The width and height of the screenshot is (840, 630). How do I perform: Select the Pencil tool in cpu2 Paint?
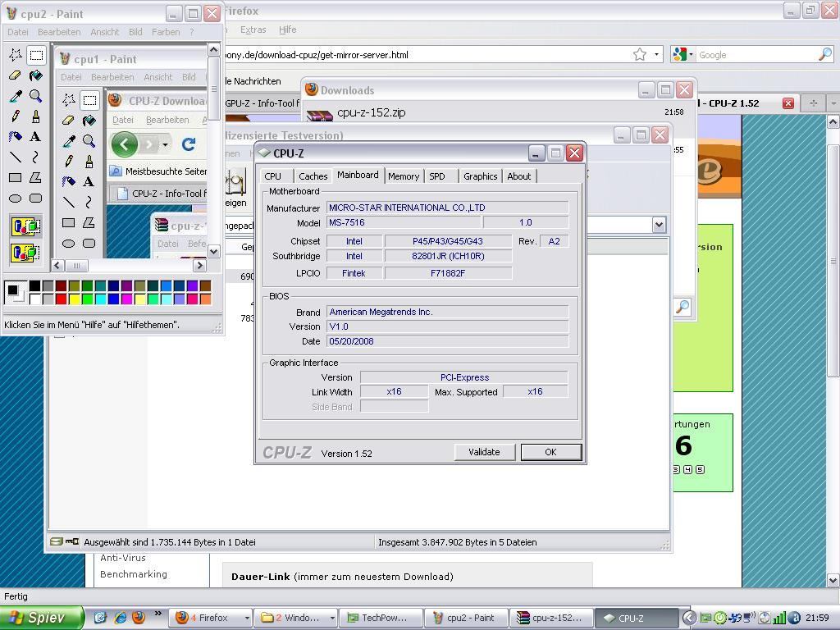click(16, 116)
